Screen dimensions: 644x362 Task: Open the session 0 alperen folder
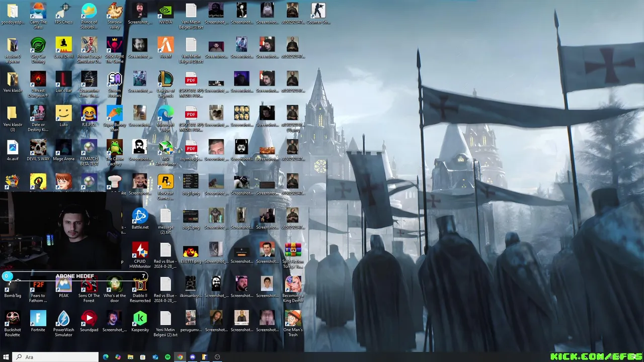pyautogui.click(x=13, y=50)
